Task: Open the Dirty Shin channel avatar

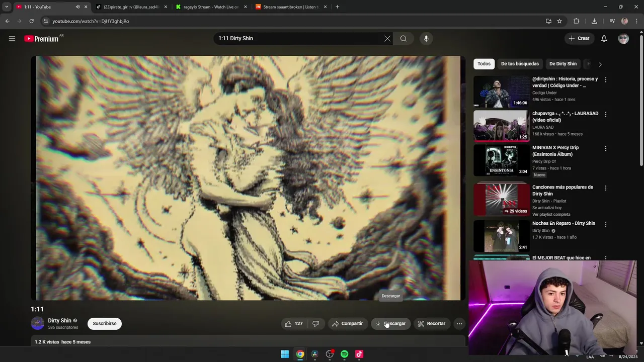Action: point(38,324)
